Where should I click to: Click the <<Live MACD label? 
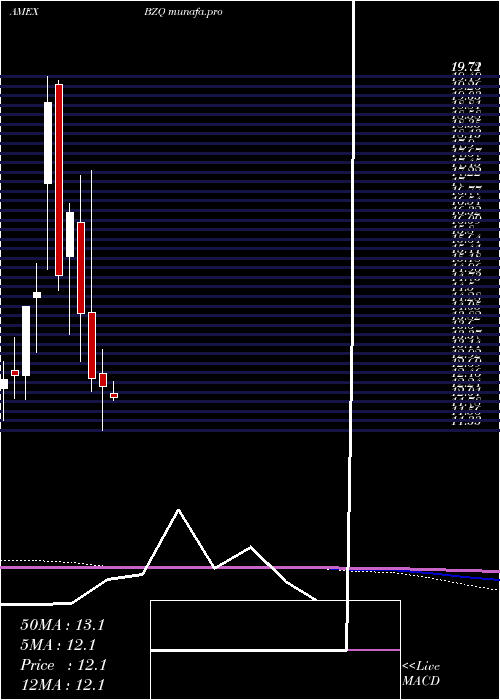[421, 674]
